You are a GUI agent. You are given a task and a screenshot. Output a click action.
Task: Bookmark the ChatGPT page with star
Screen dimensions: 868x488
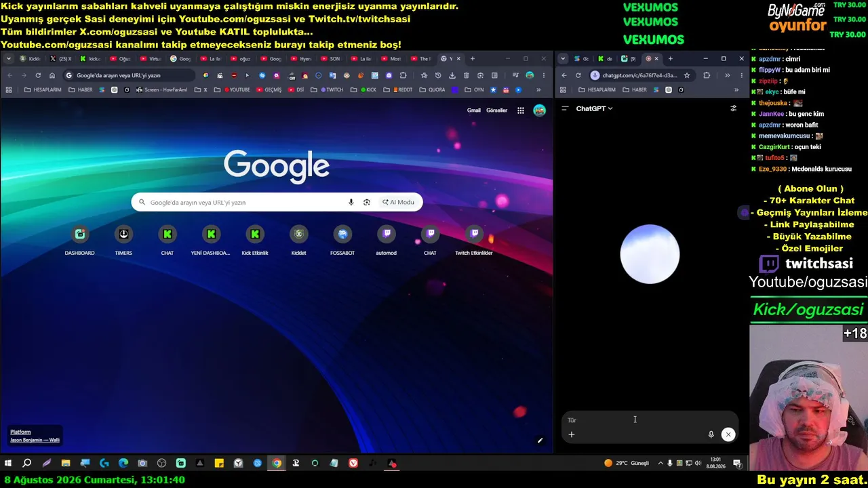click(x=687, y=75)
